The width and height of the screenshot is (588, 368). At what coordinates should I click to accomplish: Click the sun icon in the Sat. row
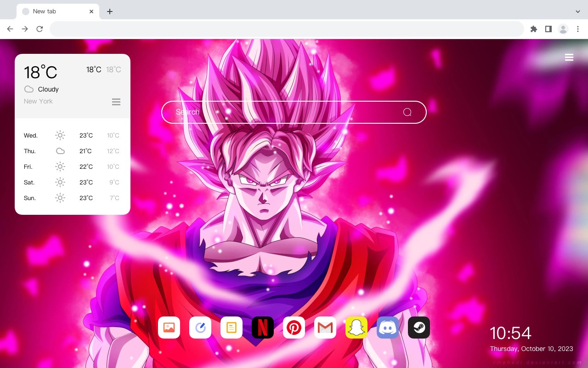click(60, 182)
